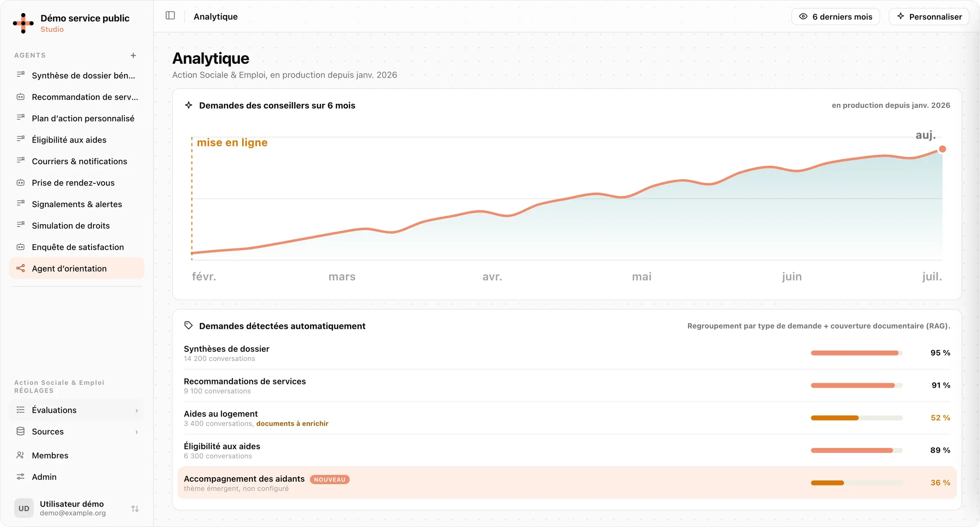Click the documents à enrichir note
Image resolution: width=980 pixels, height=527 pixels.
click(x=292, y=424)
